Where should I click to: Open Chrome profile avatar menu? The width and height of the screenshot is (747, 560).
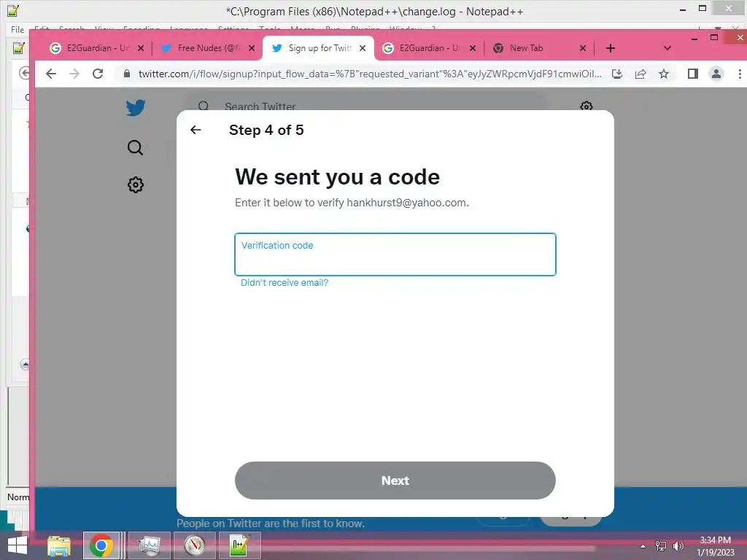[716, 74]
